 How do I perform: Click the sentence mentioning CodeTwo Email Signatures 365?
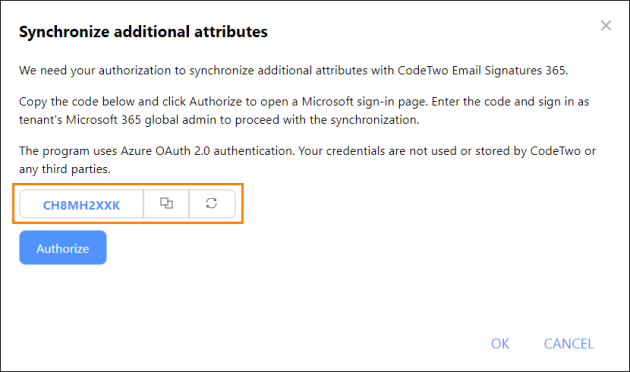tap(293, 71)
